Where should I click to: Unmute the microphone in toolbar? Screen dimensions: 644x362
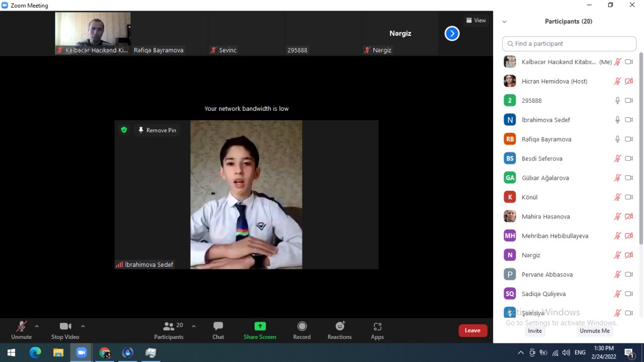(21, 330)
